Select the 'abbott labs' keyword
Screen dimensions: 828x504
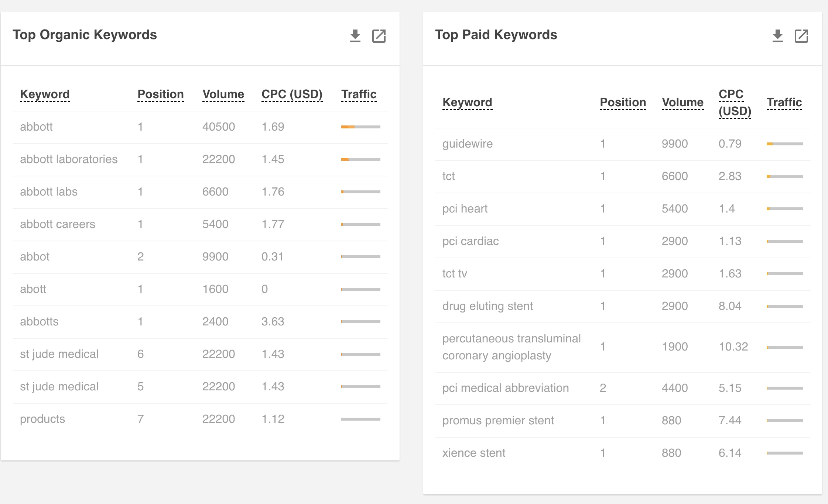tap(49, 192)
